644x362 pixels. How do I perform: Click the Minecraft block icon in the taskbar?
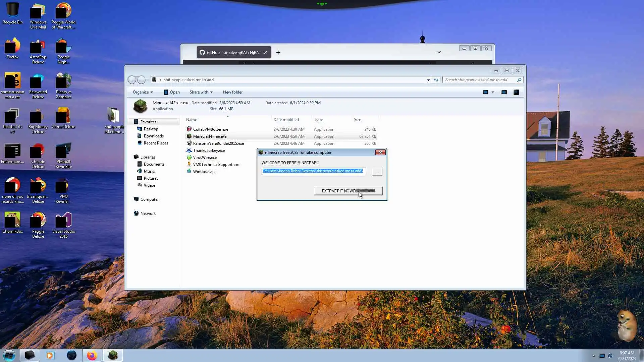coord(113,355)
